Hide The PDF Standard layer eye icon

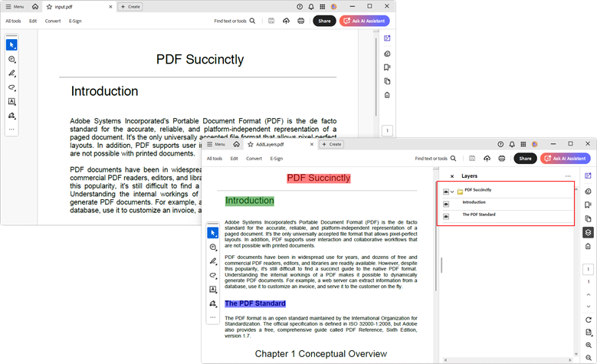click(446, 216)
